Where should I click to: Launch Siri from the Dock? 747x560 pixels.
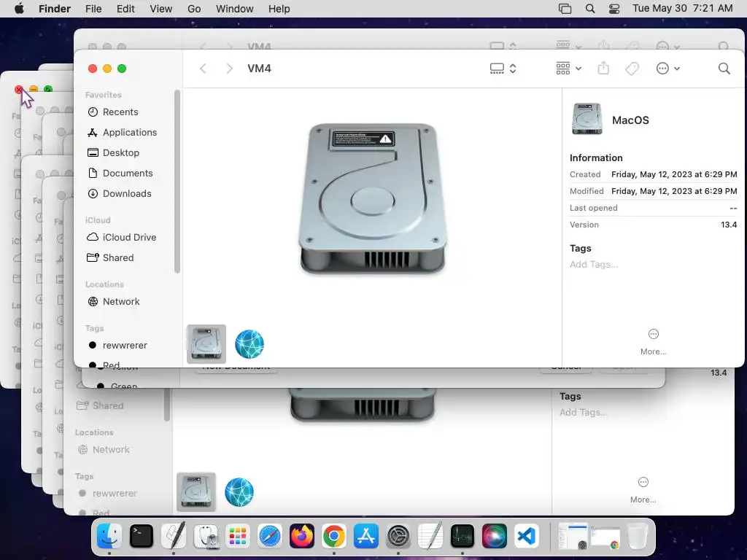(x=495, y=536)
